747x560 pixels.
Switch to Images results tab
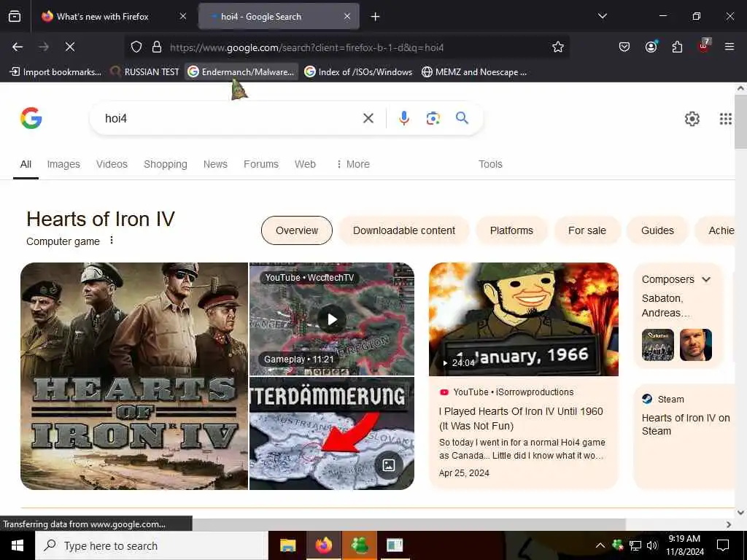tap(63, 164)
